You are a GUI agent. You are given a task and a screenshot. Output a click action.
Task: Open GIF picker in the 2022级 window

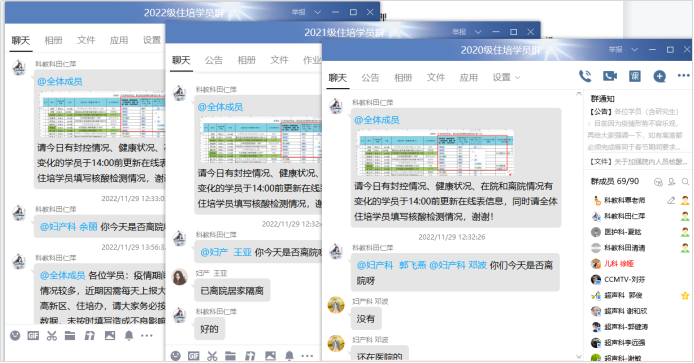tap(33, 336)
